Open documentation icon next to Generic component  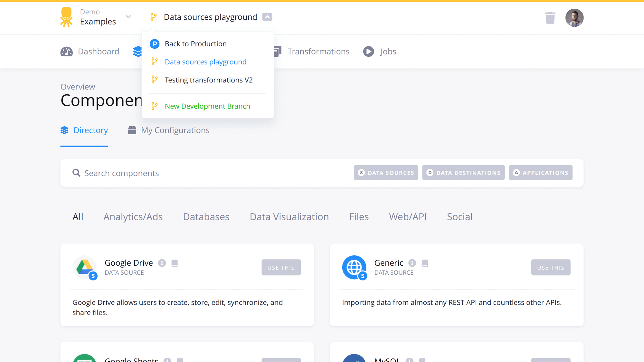425,263
